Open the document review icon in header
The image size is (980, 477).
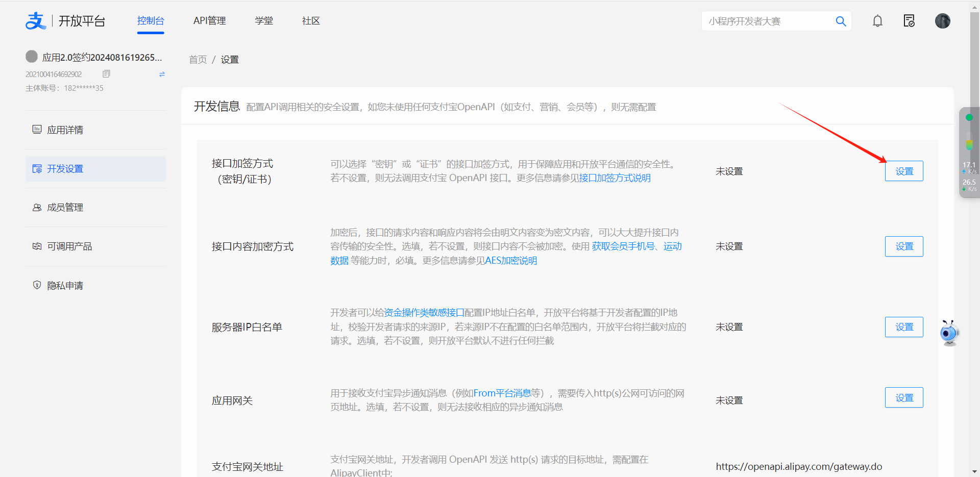click(909, 21)
